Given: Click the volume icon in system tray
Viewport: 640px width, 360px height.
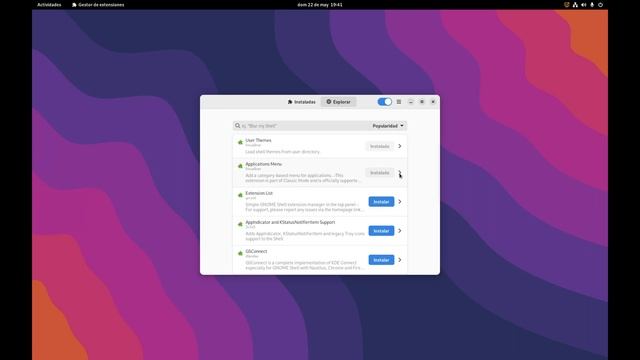Looking at the screenshot, I should point(584,5).
